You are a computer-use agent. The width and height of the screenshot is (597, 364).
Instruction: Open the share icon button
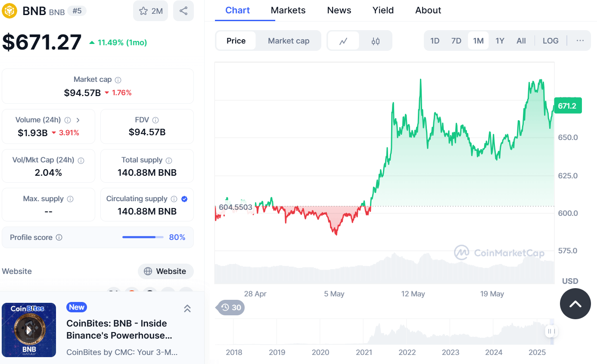tap(183, 11)
